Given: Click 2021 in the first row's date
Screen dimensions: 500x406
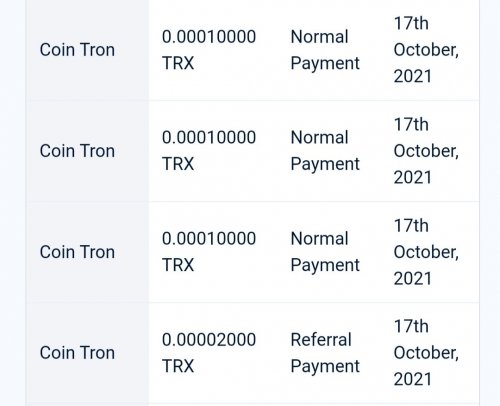Looking at the screenshot, I should coord(413,76).
